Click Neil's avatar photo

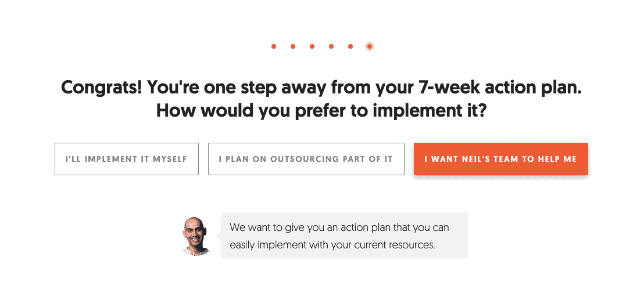coord(195,237)
